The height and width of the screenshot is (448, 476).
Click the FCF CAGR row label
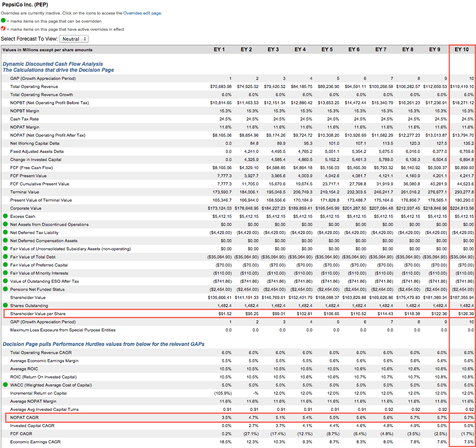point(21,434)
